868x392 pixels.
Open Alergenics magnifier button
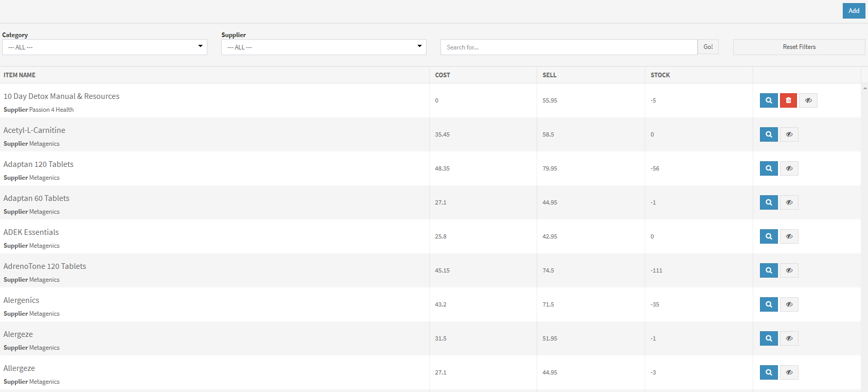769,304
